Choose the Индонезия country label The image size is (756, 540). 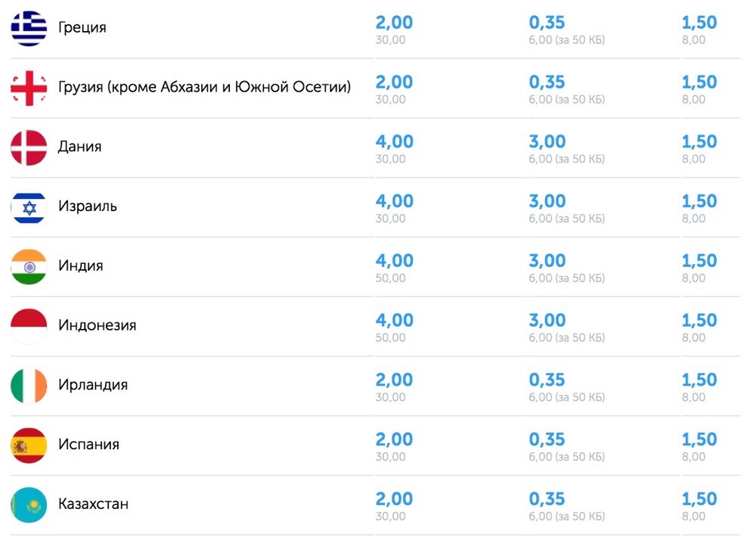tap(97, 325)
